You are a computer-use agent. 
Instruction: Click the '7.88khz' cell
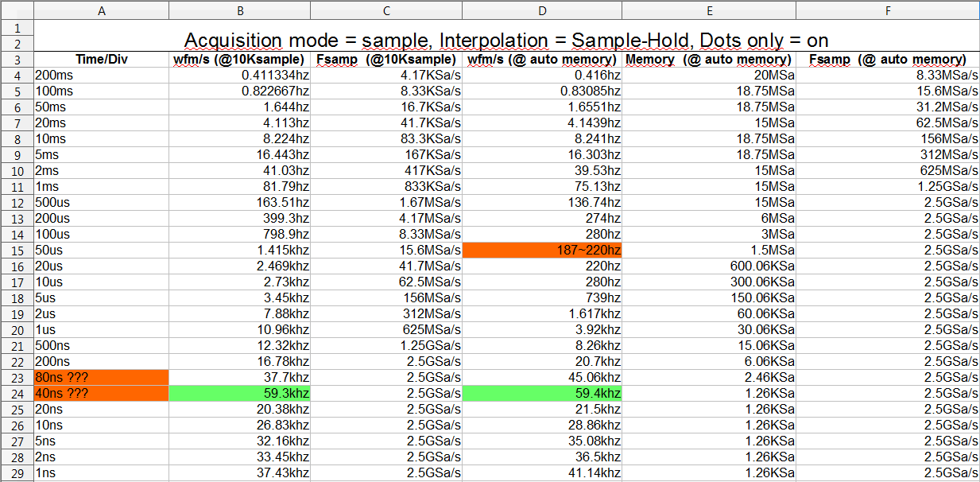click(239, 313)
